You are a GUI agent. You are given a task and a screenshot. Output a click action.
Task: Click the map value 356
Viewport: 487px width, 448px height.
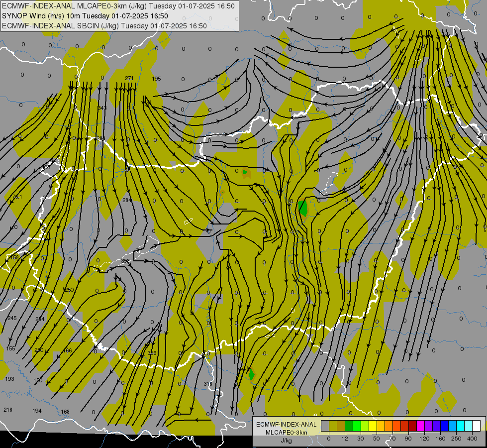click(x=152, y=353)
